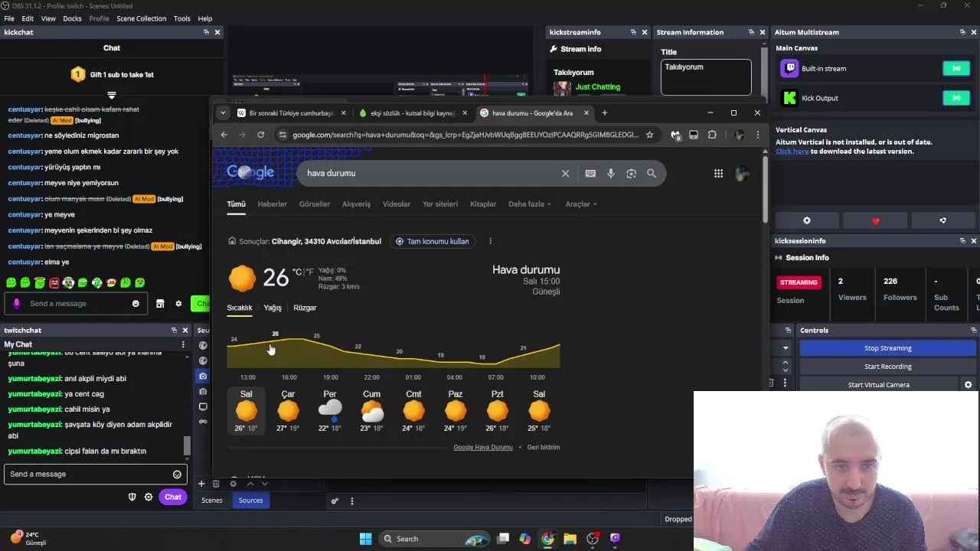
Task: Open Aitum Multistream settings gear
Action: click(x=807, y=220)
